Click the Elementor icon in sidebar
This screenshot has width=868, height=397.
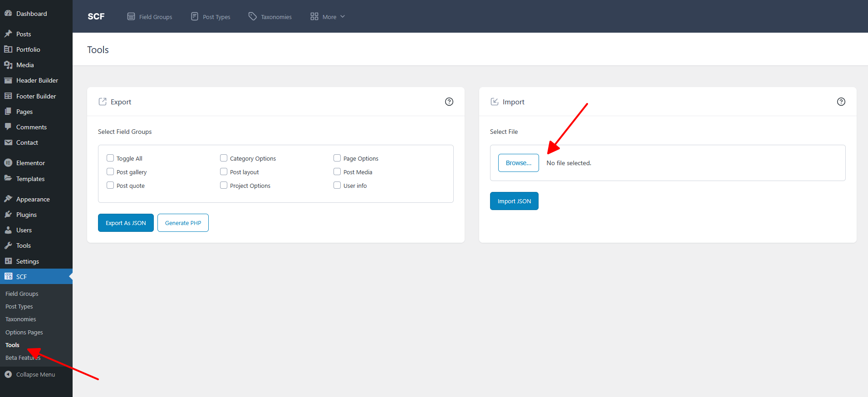coord(8,163)
